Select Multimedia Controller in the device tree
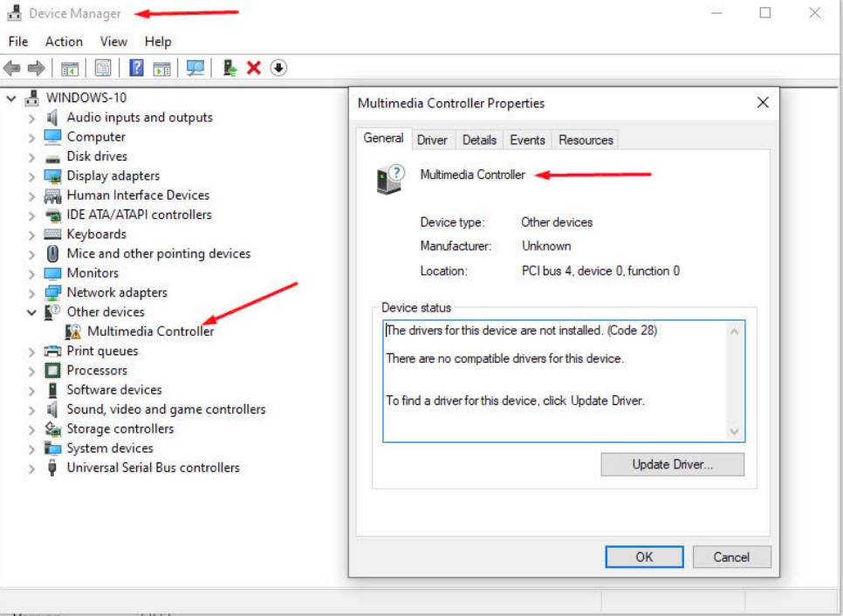843x616 pixels. (150, 331)
